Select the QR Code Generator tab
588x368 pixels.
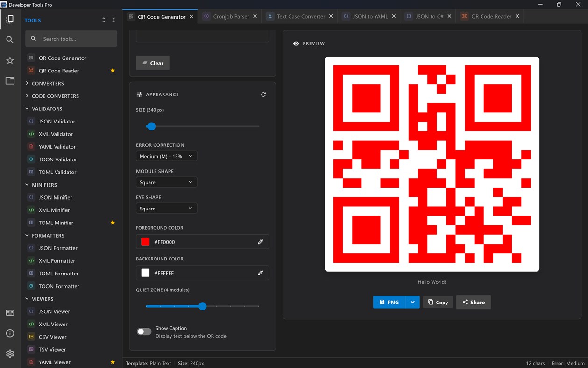pyautogui.click(x=161, y=16)
